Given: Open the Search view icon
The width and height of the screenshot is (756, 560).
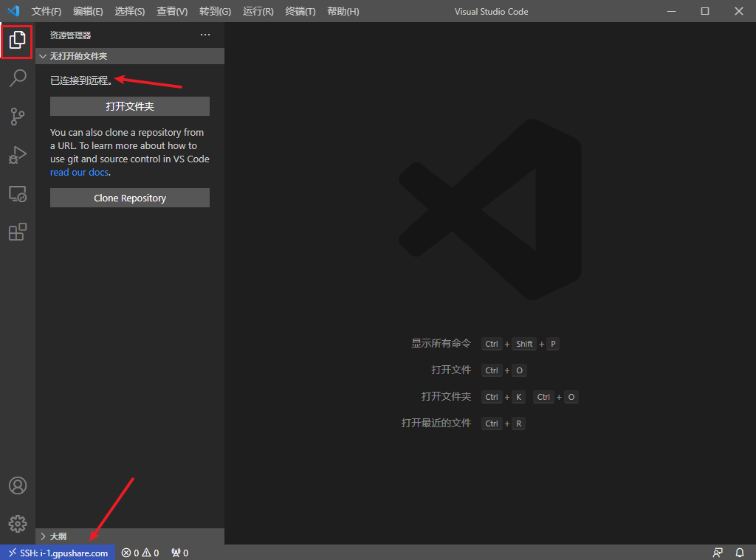Looking at the screenshot, I should click(18, 78).
